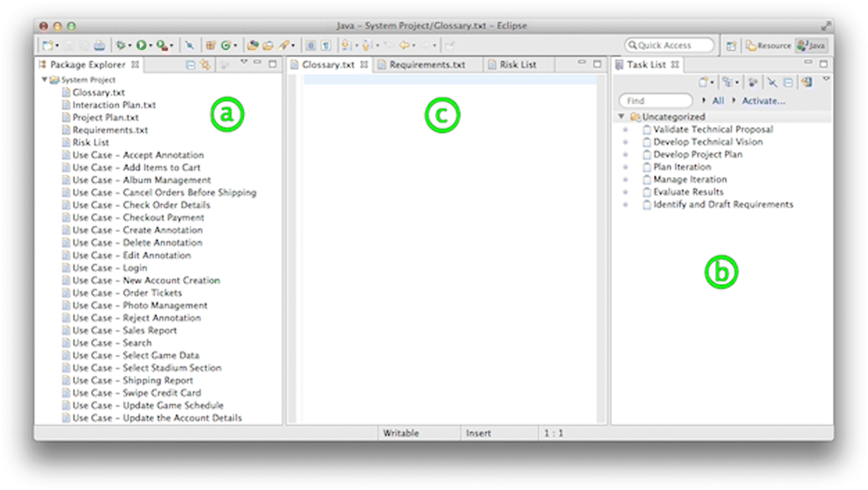Click the New Java Class icon

225,45
